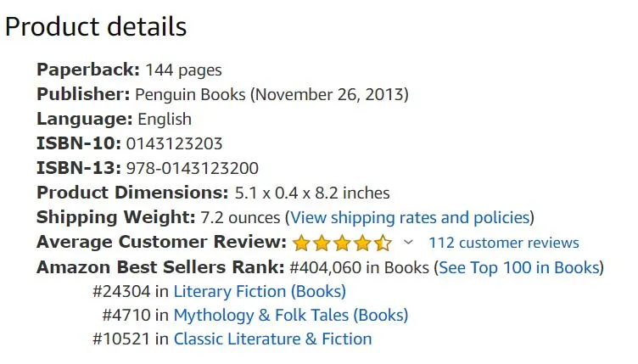Open Mythology & Folk Tales (Books) category

click(x=291, y=315)
